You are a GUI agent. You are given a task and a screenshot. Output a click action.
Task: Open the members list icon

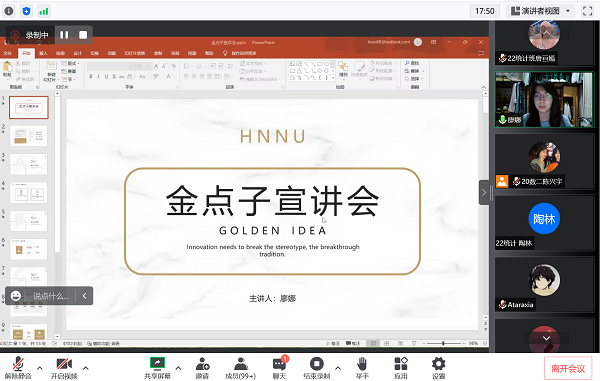click(x=240, y=363)
